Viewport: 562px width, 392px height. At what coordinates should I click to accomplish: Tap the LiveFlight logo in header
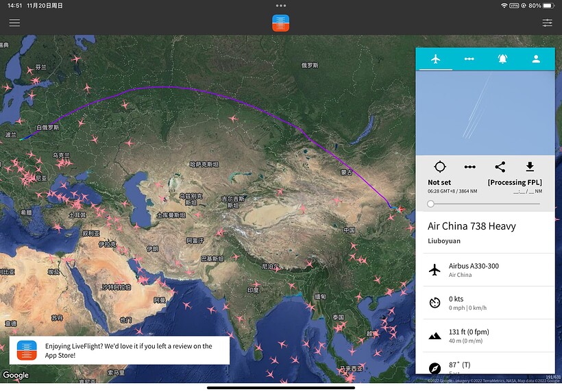280,23
